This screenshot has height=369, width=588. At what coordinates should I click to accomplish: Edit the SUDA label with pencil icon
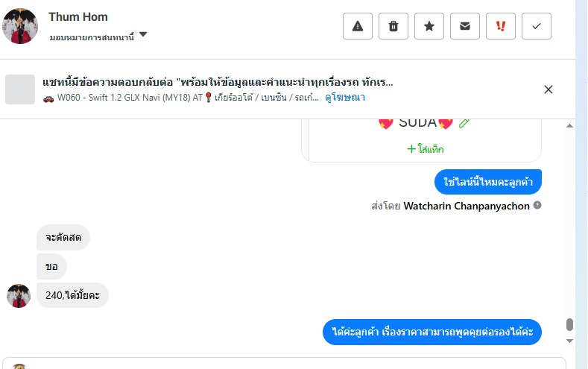click(464, 123)
